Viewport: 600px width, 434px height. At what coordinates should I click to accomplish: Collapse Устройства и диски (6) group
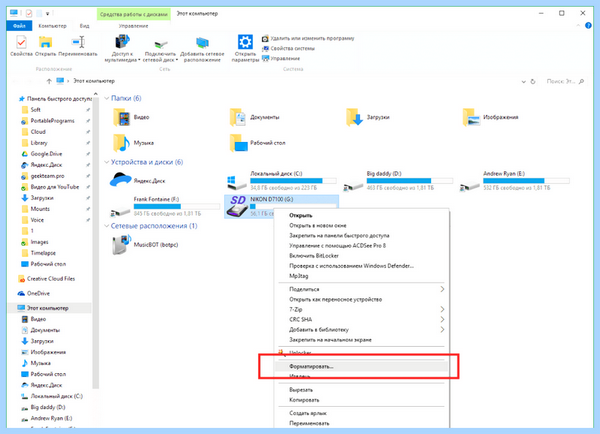click(107, 162)
